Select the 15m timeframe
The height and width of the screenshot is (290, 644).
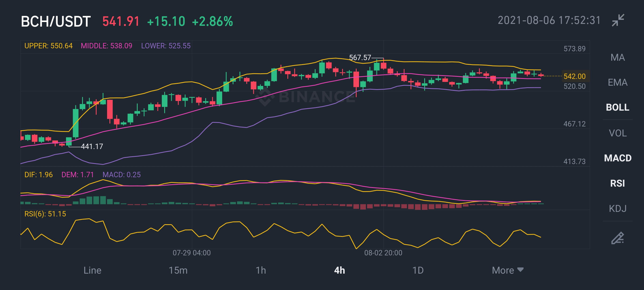(178, 270)
